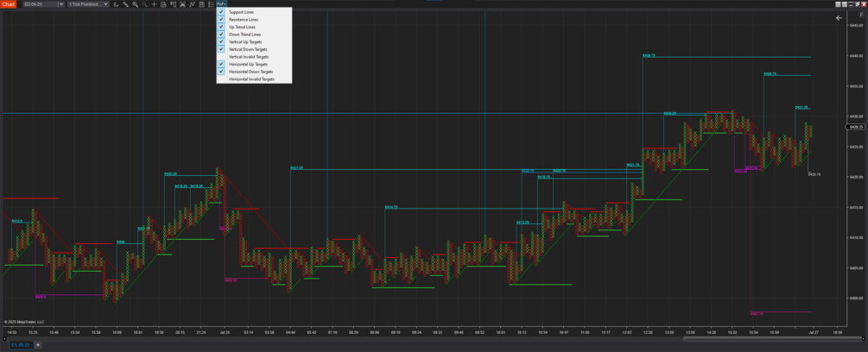Click the Jul 27 time axis label
The image size is (868, 352).
pos(814,333)
